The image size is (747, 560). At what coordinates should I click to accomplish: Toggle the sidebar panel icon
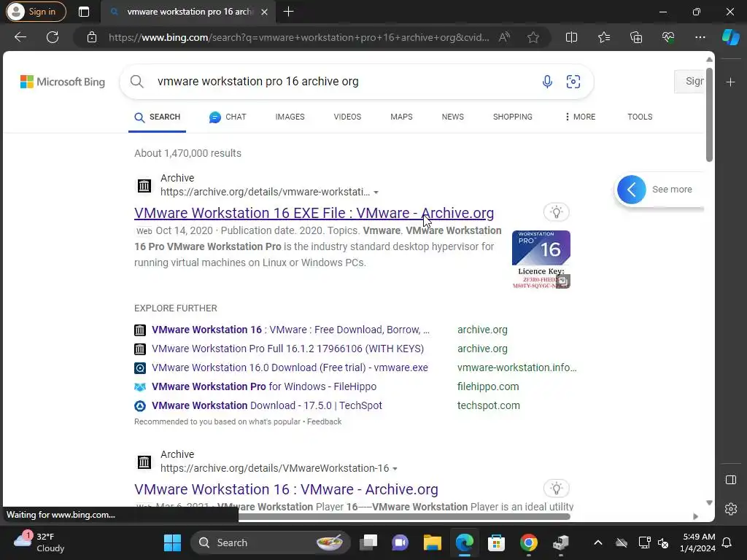pyautogui.click(x=731, y=480)
